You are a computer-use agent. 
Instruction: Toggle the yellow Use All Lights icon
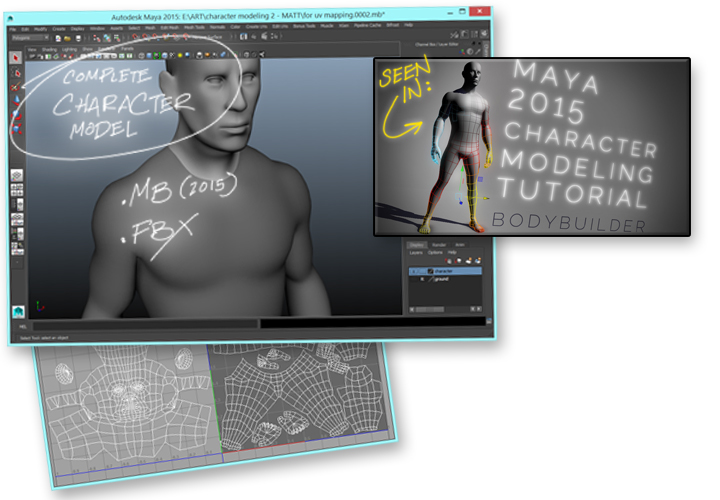180,56
